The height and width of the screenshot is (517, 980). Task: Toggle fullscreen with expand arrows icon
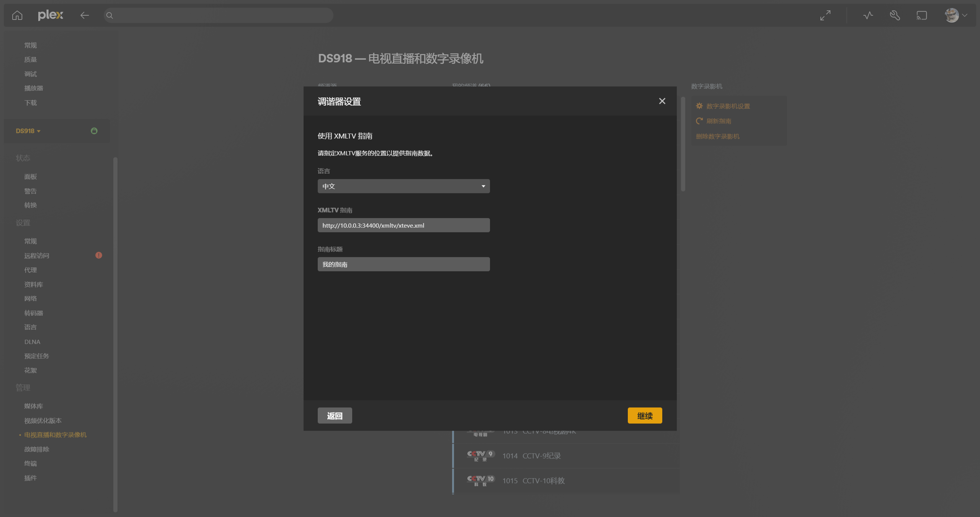825,15
